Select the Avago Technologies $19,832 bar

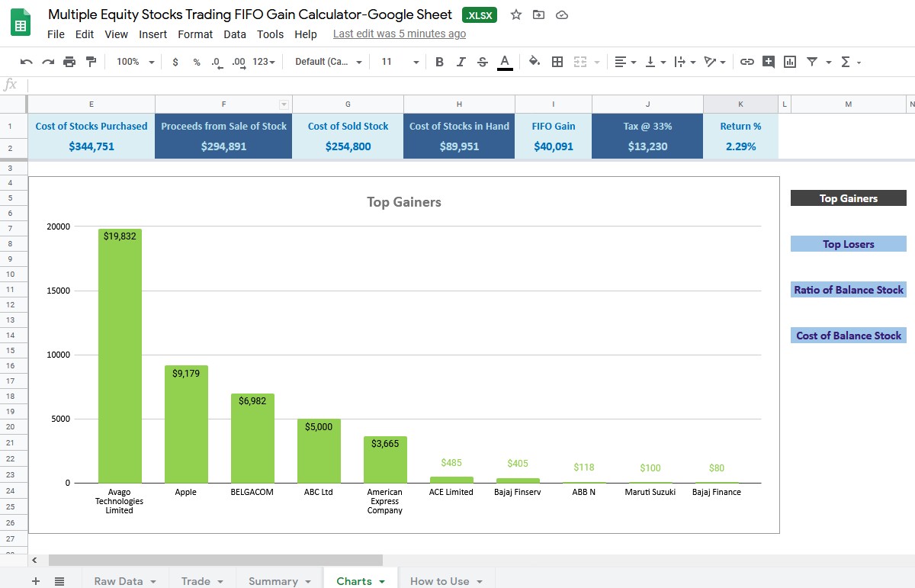(x=120, y=356)
